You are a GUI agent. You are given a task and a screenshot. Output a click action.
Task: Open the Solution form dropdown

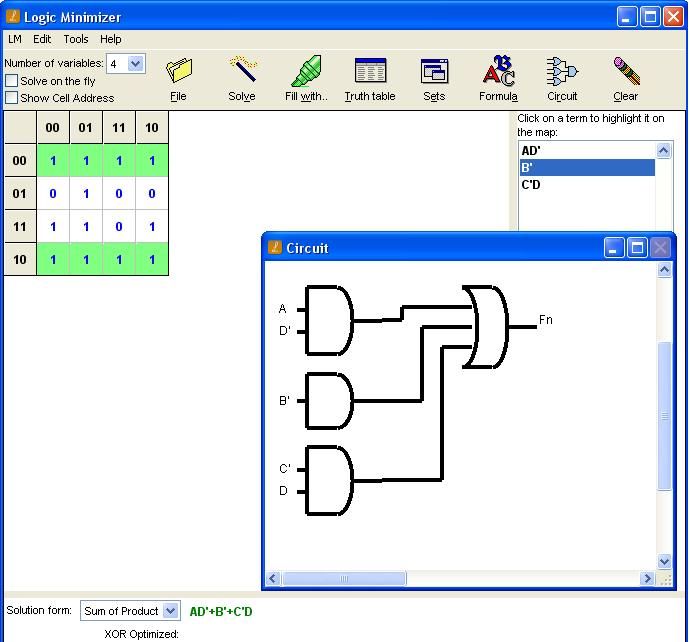click(x=170, y=611)
